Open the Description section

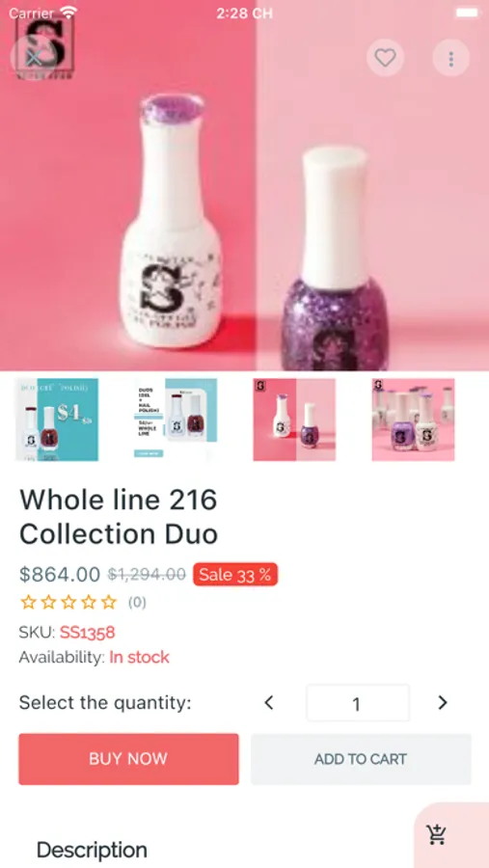[92, 850]
